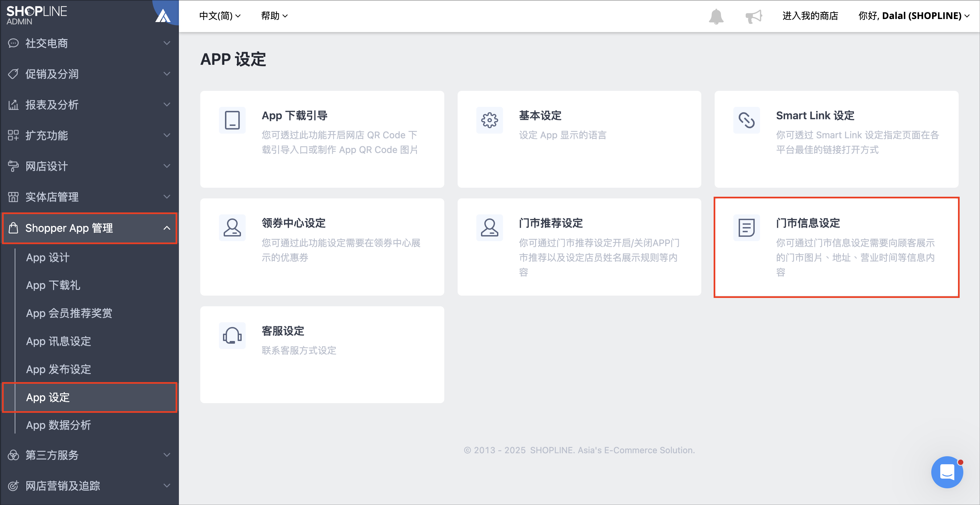Viewport: 980px width, 505px height.
Task: Click the 客服设定 headset icon
Action: tap(232, 335)
